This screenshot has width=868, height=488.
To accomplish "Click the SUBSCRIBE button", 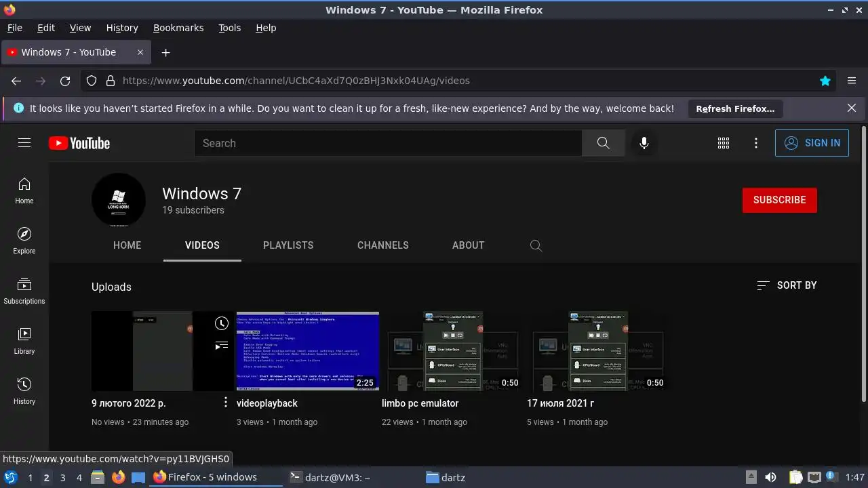I will click(x=780, y=200).
